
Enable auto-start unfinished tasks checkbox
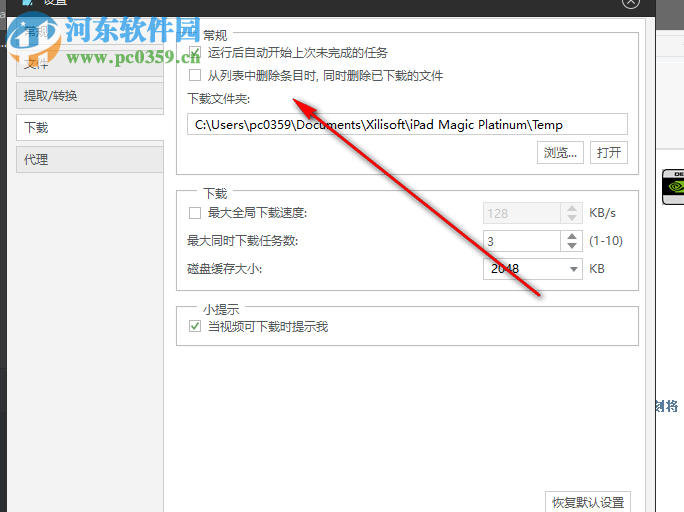(x=195, y=53)
